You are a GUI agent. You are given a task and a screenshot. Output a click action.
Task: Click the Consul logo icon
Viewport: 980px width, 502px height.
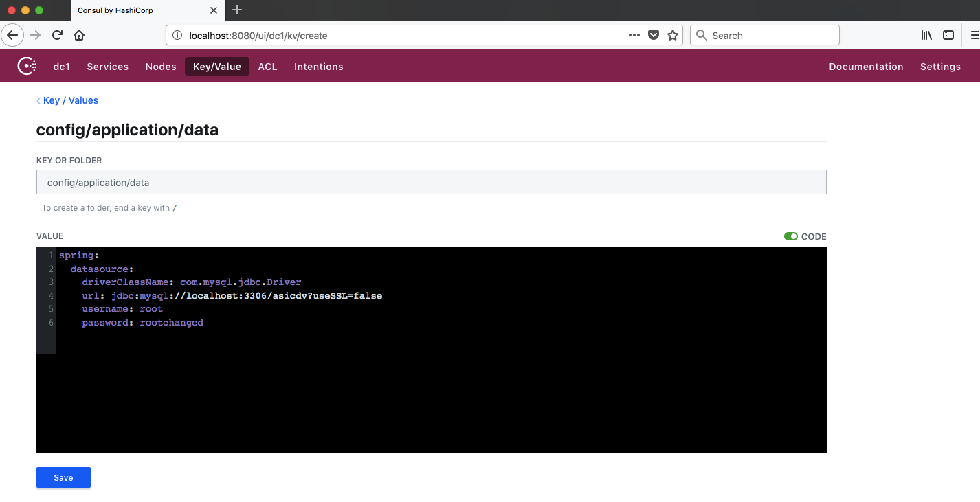(27, 67)
